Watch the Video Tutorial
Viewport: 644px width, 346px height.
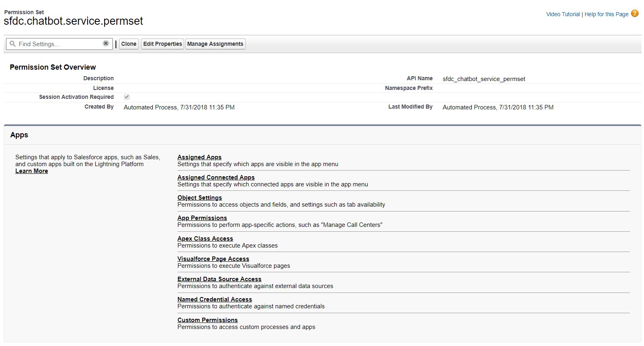pyautogui.click(x=563, y=14)
